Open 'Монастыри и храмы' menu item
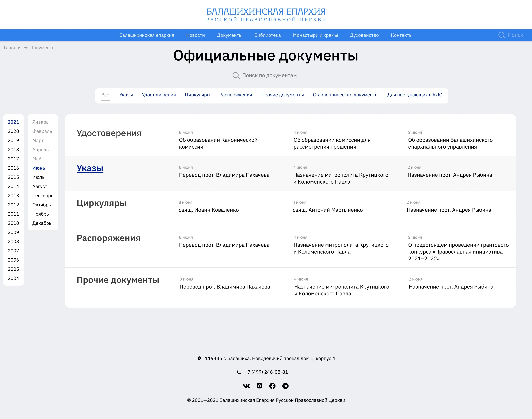Viewport: 532px width, 419px height. click(315, 35)
